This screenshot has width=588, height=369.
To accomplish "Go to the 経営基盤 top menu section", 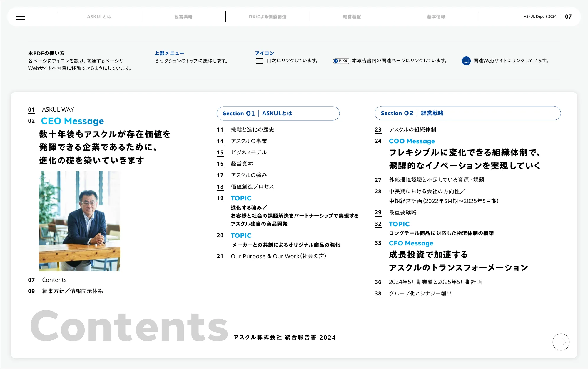I will tap(352, 17).
